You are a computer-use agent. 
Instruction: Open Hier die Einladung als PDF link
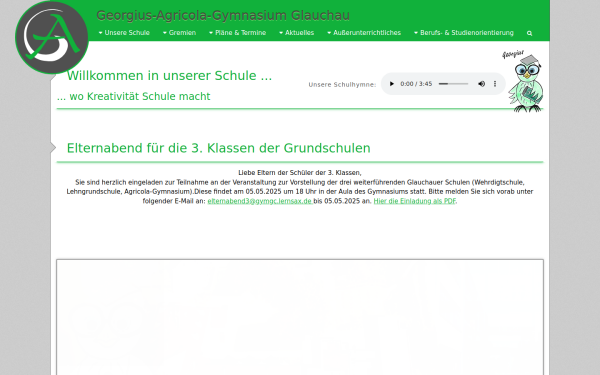(x=414, y=201)
